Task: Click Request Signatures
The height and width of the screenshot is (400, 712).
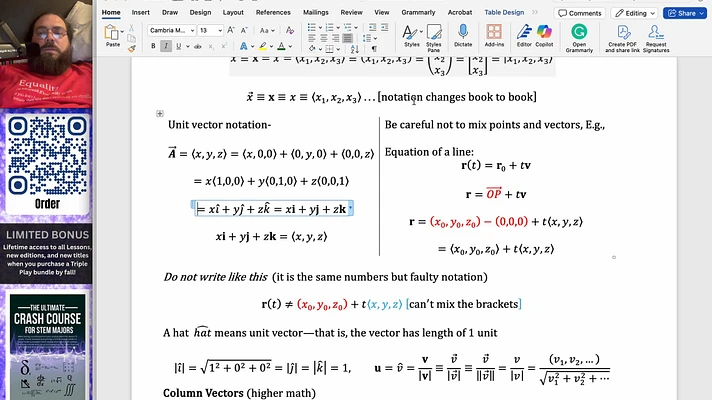Action: 656,38
